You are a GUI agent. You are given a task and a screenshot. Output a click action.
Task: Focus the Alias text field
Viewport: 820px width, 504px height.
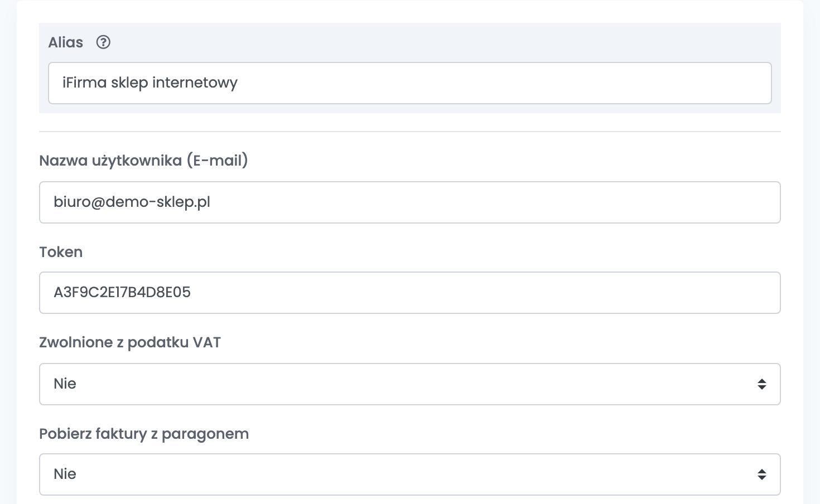click(410, 83)
